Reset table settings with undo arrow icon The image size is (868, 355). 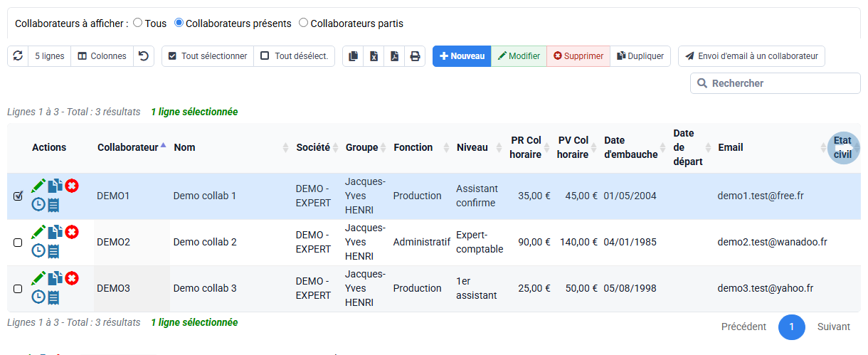click(144, 56)
